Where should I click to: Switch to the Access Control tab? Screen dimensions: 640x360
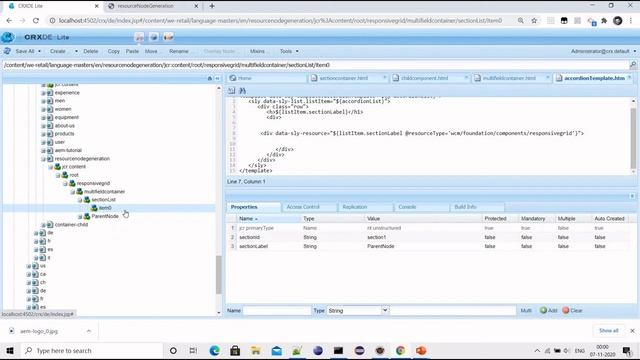pyautogui.click(x=303, y=207)
